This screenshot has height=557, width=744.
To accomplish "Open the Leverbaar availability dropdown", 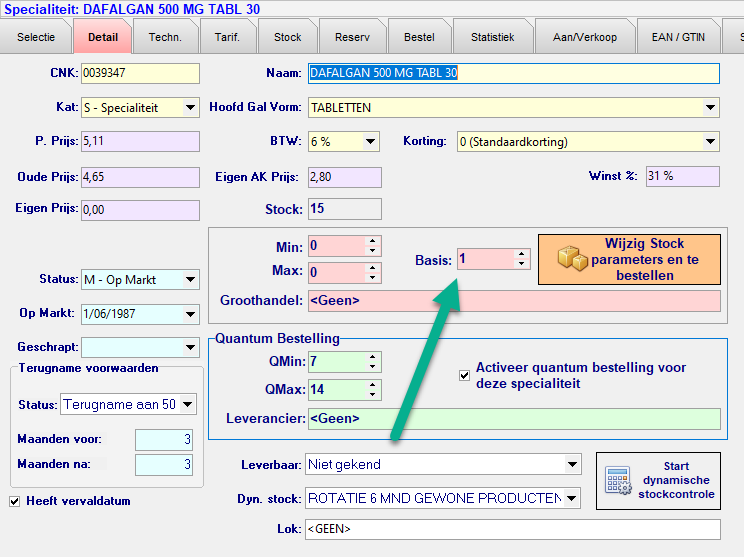I will coord(572,464).
